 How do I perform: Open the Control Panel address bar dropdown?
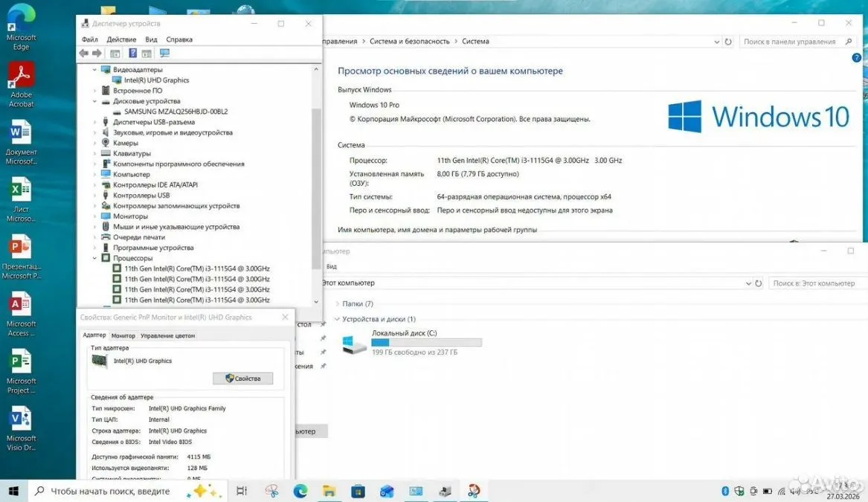tap(717, 42)
